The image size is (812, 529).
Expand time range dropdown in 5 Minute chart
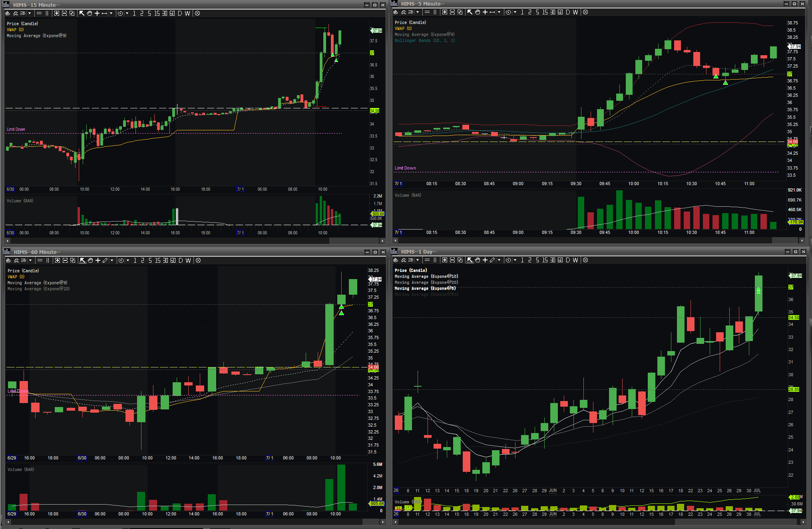click(x=515, y=12)
